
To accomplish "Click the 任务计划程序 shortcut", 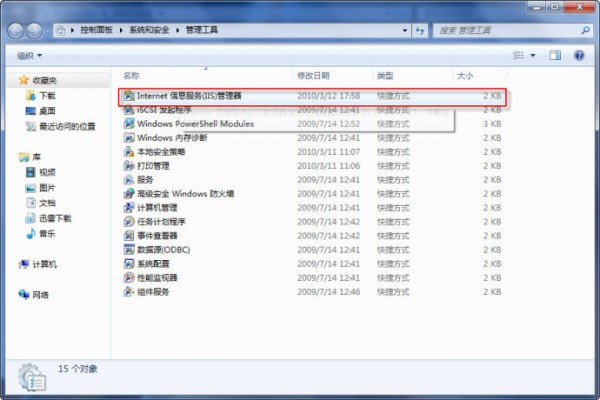I will [x=161, y=222].
